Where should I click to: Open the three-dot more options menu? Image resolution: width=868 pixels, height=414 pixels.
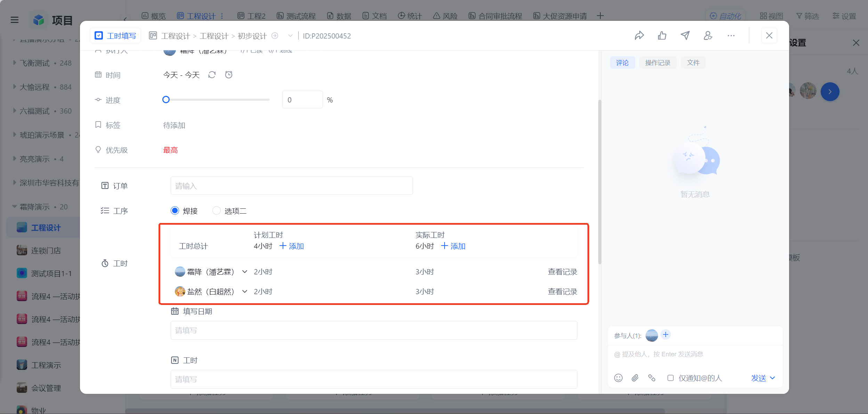pyautogui.click(x=731, y=35)
